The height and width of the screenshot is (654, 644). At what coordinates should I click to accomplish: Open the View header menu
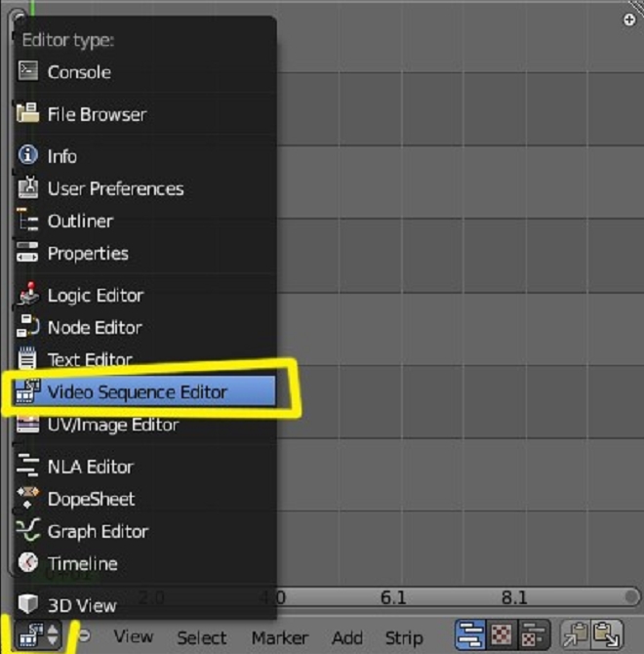click(x=134, y=636)
